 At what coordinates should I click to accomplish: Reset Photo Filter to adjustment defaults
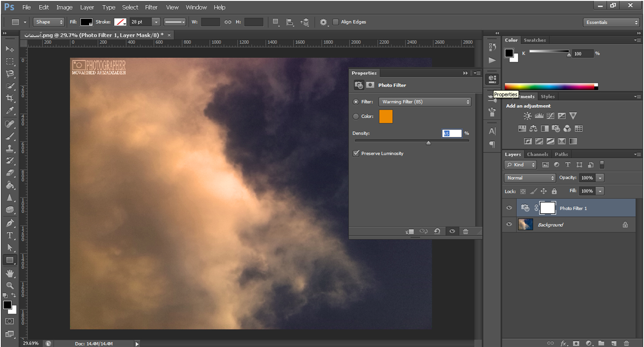pos(437,231)
